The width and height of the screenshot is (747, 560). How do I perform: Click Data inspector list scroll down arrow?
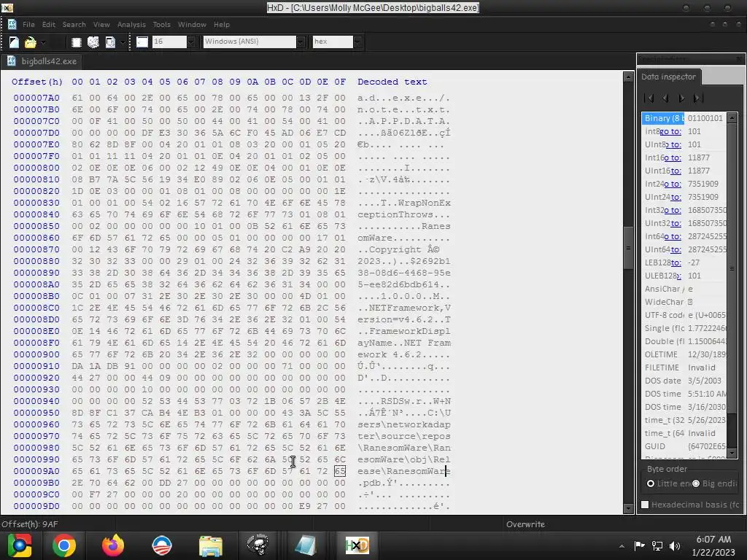click(732, 454)
